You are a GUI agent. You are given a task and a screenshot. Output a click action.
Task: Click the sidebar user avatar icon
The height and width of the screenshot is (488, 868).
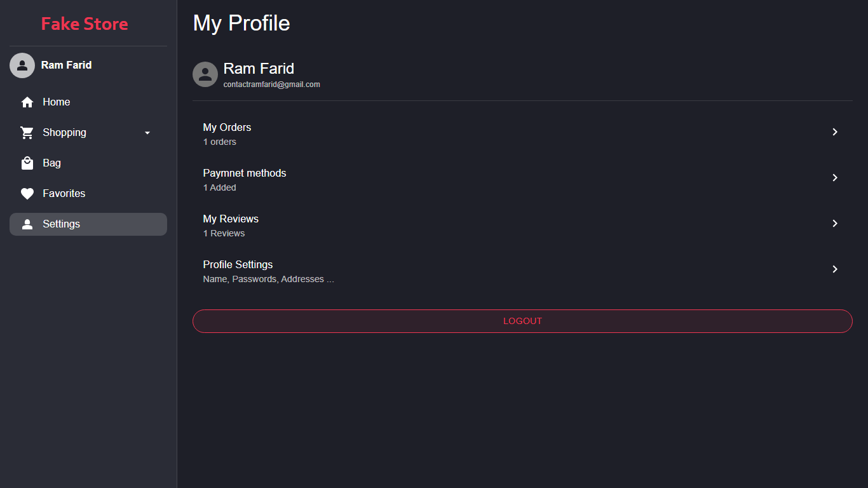click(x=22, y=65)
